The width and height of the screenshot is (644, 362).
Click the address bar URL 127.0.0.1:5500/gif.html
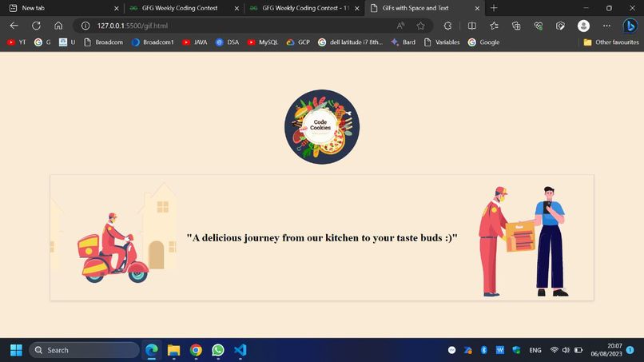pyautogui.click(x=133, y=26)
